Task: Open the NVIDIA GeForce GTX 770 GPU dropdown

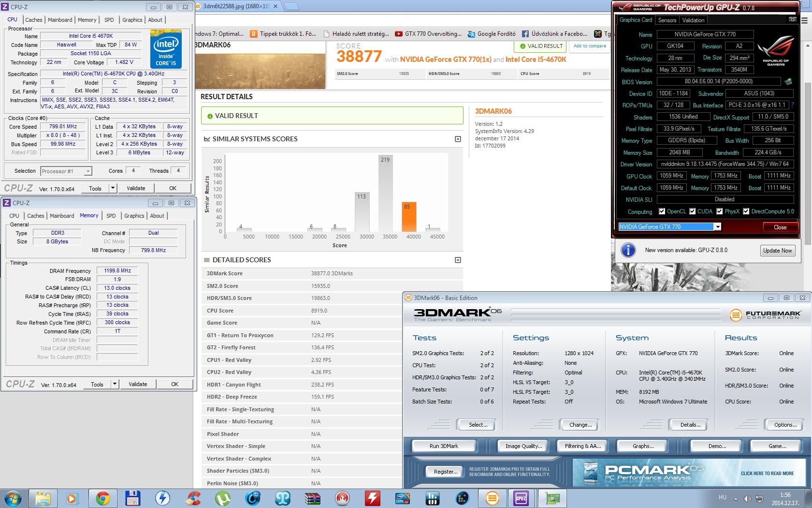Action: click(x=718, y=227)
